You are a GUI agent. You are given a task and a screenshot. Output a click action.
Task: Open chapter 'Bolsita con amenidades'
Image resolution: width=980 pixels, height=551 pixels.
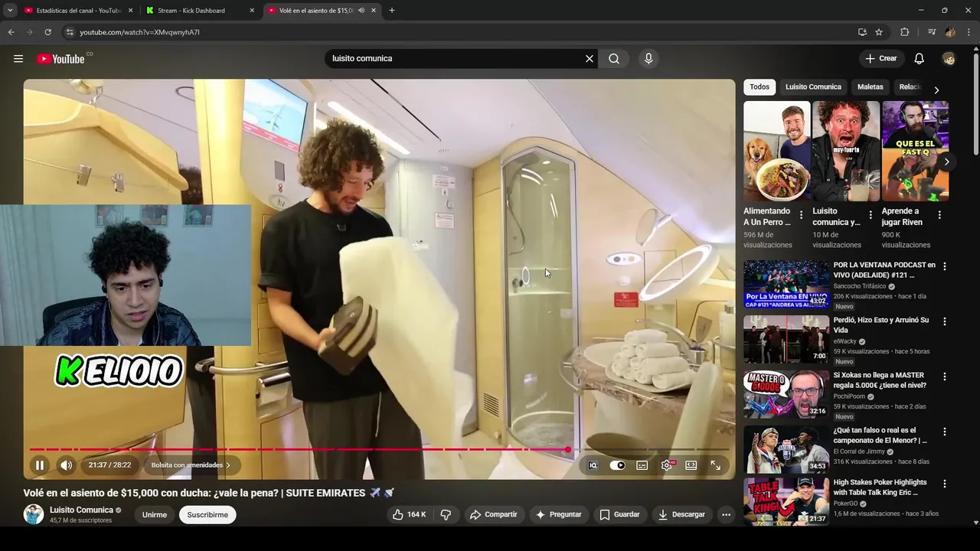coord(191,465)
